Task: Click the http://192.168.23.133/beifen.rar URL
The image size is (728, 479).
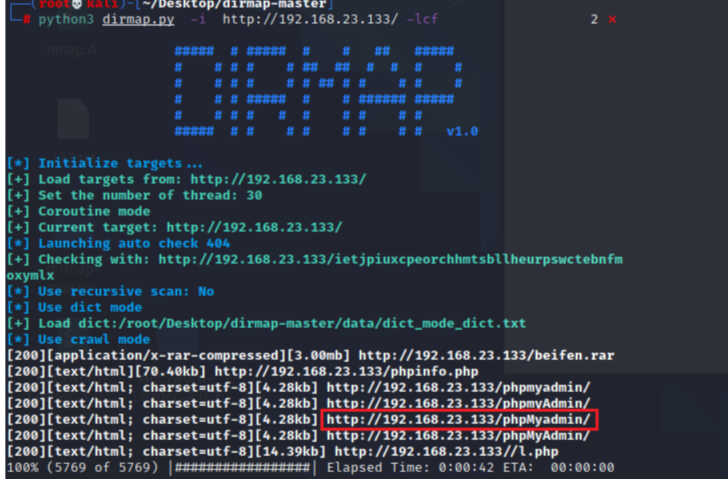Action: [486, 356]
